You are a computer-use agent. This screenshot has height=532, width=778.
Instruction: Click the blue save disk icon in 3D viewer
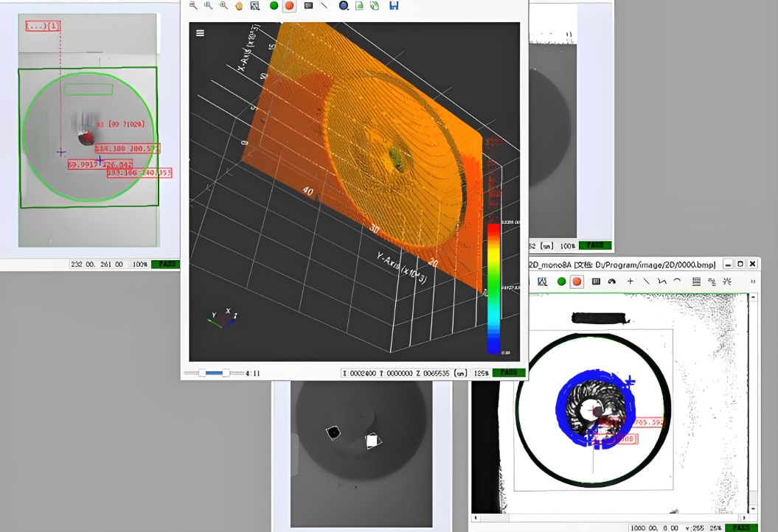click(394, 6)
